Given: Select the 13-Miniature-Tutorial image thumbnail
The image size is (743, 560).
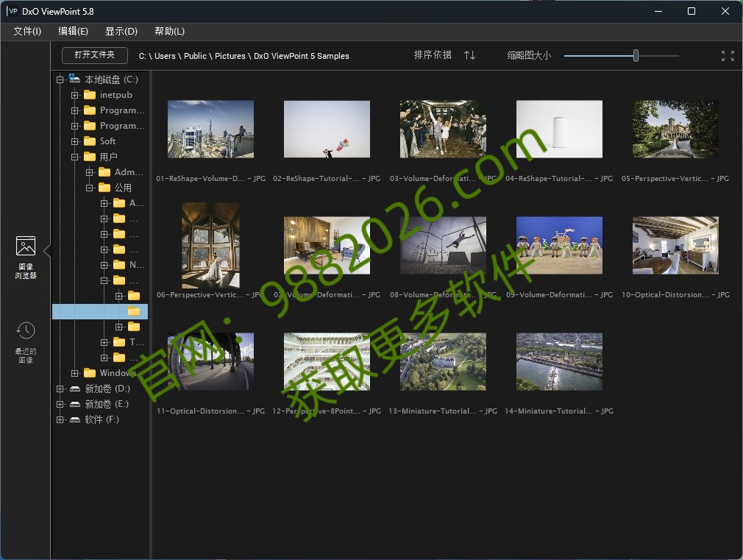Looking at the screenshot, I should tap(443, 361).
